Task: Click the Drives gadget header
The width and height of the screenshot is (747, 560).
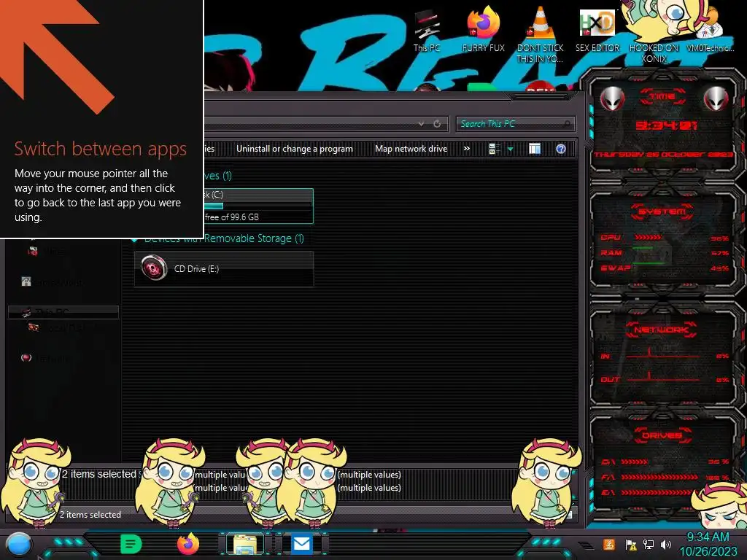Action: (x=662, y=435)
